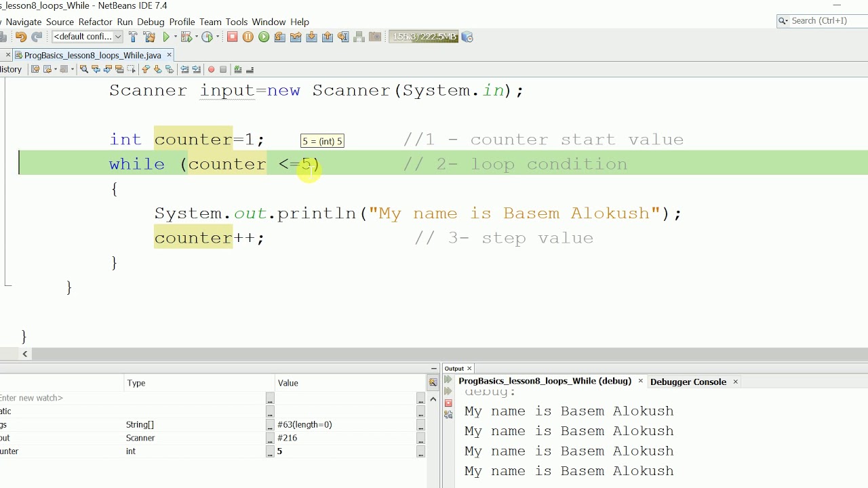Close the Output window tab

469,369
